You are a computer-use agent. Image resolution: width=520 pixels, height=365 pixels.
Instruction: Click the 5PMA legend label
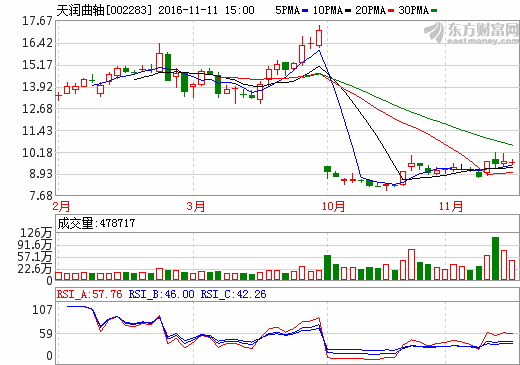click(288, 10)
